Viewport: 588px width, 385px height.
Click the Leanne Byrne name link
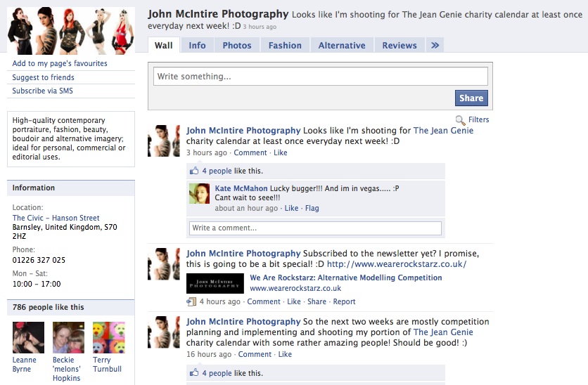click(25, 365)
